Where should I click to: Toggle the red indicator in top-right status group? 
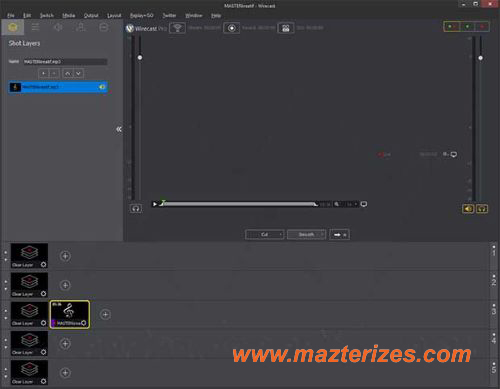[x=451, y=26]
